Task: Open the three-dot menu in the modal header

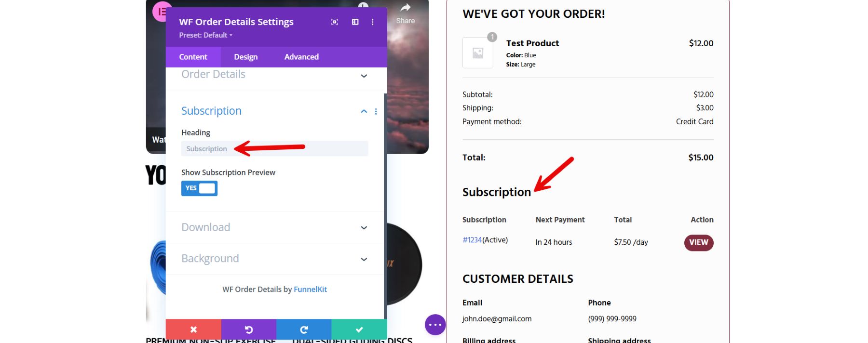Action: [372, 22]
